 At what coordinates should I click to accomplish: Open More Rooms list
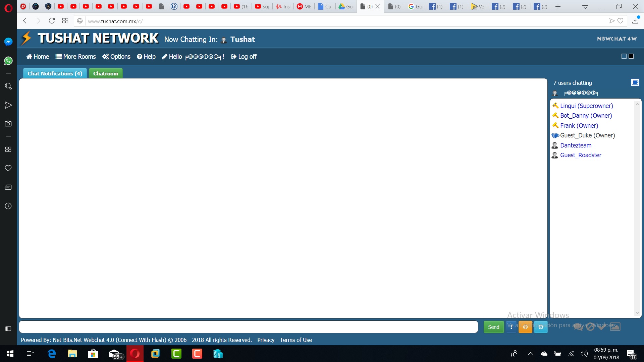pyautogui.click(x=75, y=57)
